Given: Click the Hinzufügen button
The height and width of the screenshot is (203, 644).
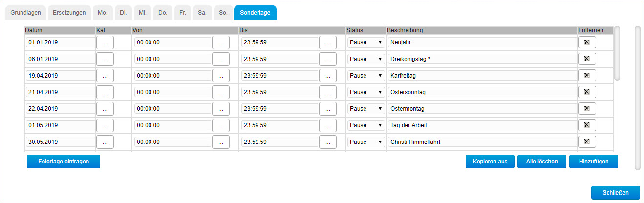Looking at the screenshot, I should (593, 161).
